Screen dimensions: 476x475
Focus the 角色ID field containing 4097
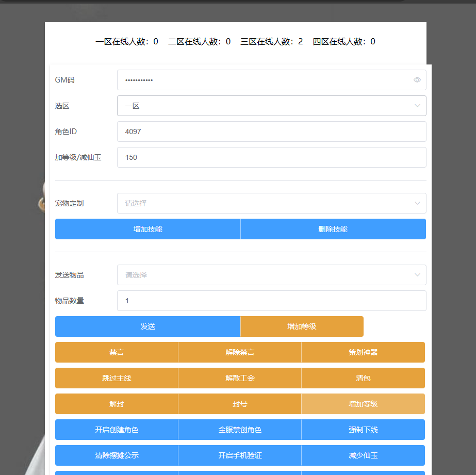point(271,132)
